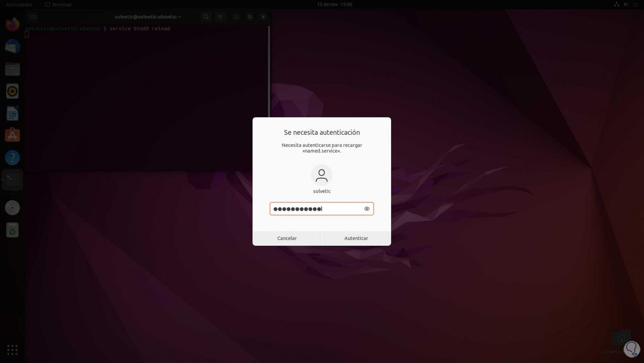Launch Thunderbird mail from the dock
This screenshot has height=363, width=644.
pos(12,47)
